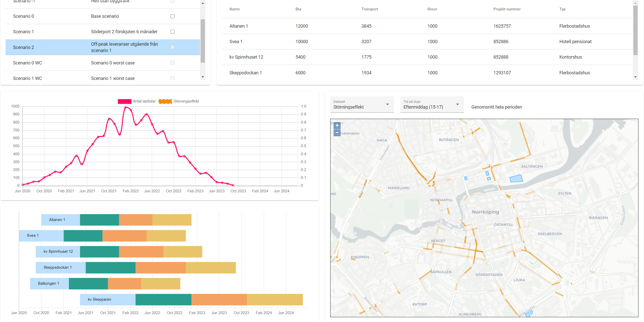The height and width of the screenshot is (322, 644).
Task: Sort by the Projekt nummer column header
Action: 507,9
